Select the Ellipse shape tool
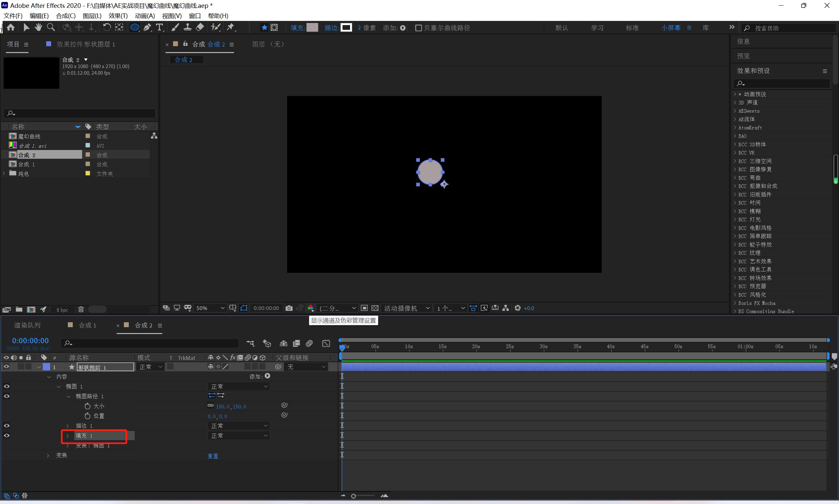The height and width of the screenshot is (504, 839). 135,28
